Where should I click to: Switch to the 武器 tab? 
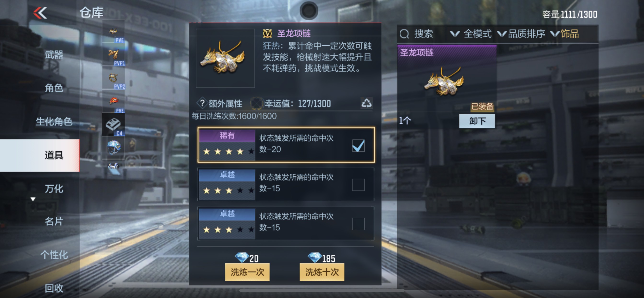click(54, 55)
